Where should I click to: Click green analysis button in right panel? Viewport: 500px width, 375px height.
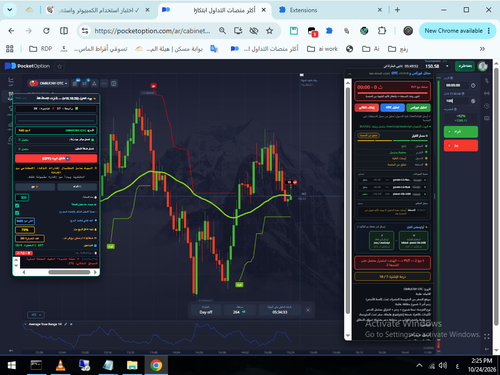[x=418, y=107]
